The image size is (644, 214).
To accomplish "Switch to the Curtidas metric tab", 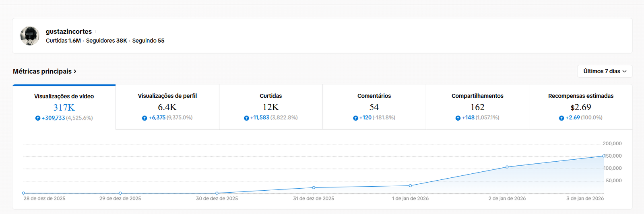I will point(271,107).
